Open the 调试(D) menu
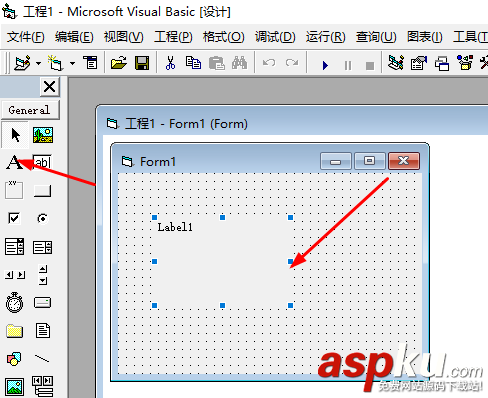The image size is (488, 398). (x=275, y=37)
